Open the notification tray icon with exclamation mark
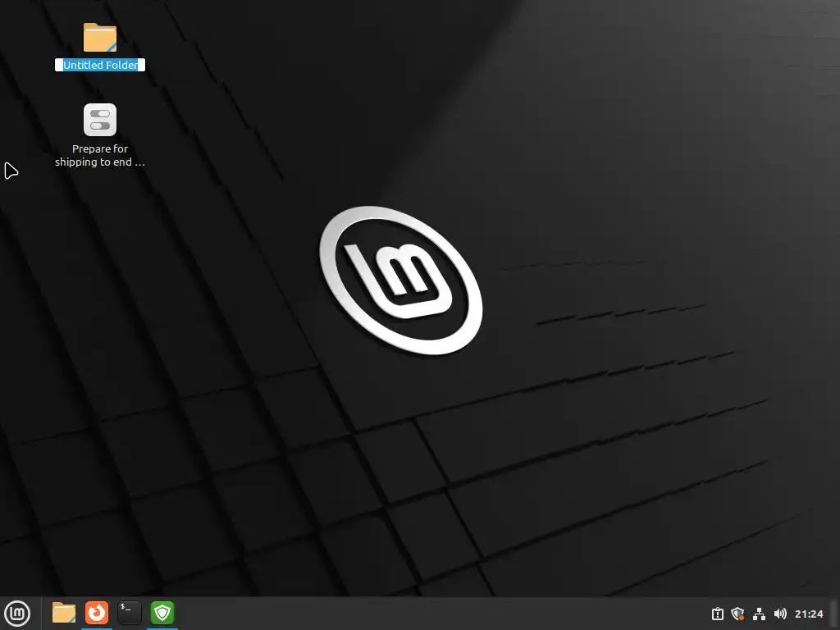The height and width of the screenshot is (630, 840). click(x=717, y=614)
